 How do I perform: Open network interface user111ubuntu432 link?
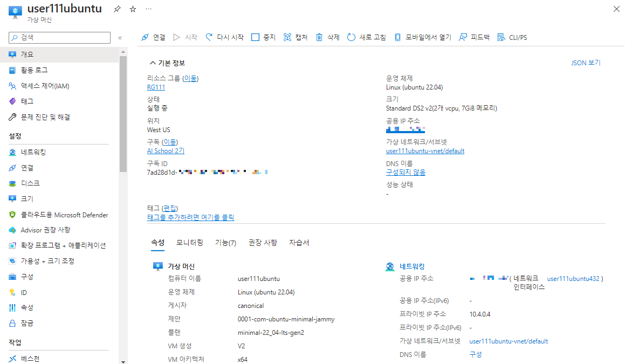tap(573, 279)
